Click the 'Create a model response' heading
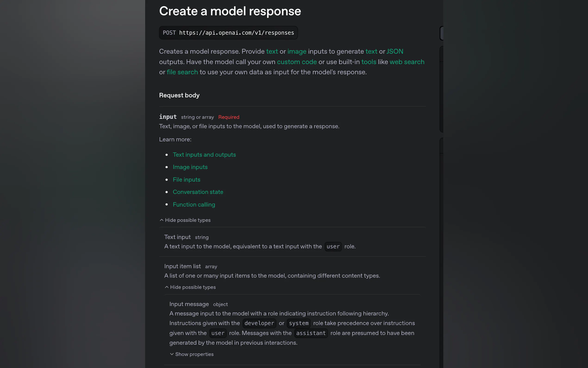The height and width of the screenshot is (368, 588). click(x=230, y=11)
